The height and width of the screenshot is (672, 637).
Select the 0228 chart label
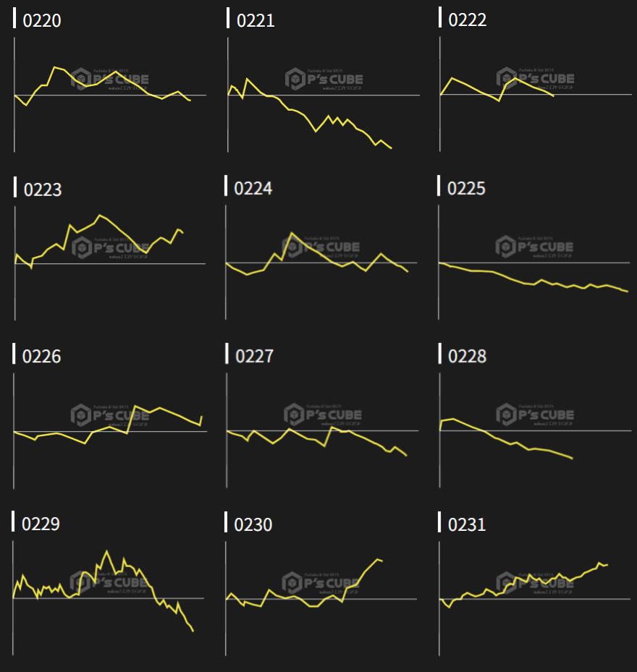pos(468,356)
